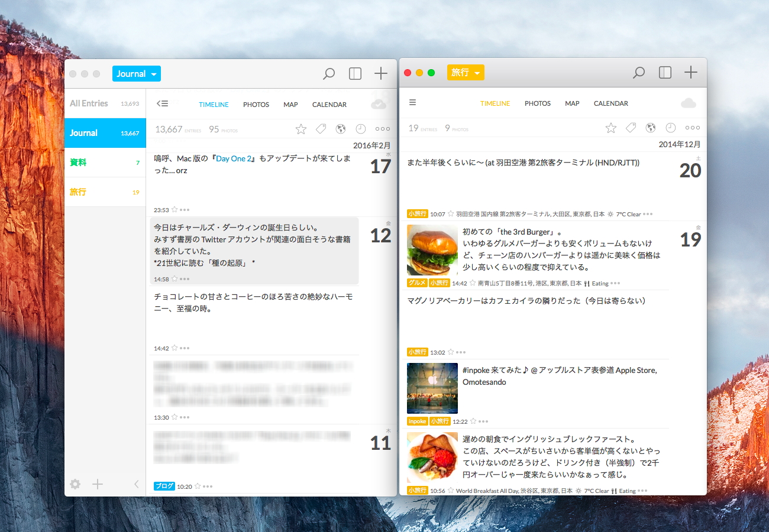
Task: Add new entry with plus in 旅行 window
Action: 691,73
